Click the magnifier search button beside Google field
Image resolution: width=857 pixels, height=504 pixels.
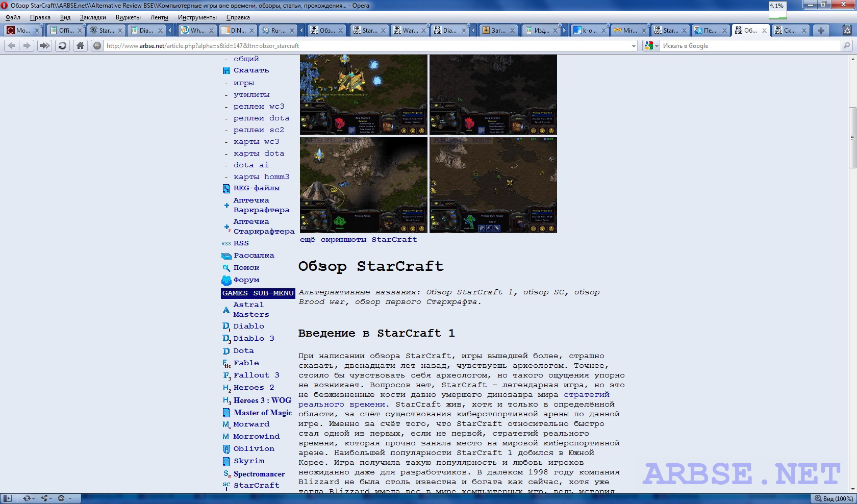click(847, 46)
